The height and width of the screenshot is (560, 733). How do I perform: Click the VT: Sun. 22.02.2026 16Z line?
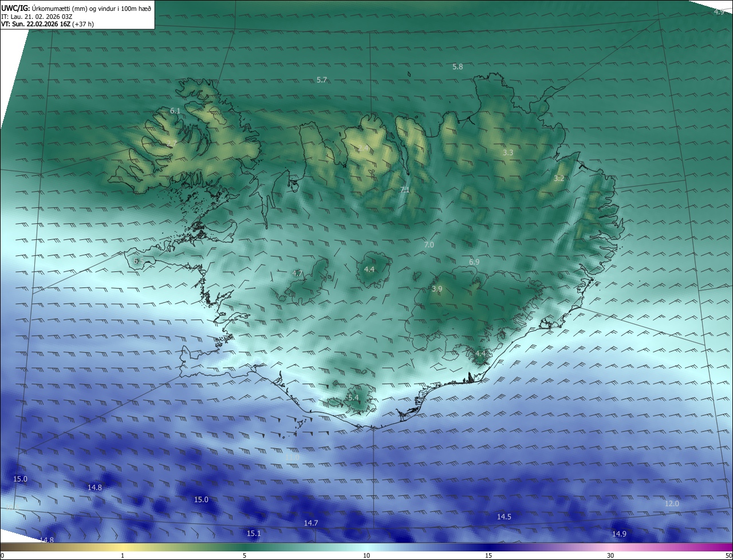tap(48, 24)
